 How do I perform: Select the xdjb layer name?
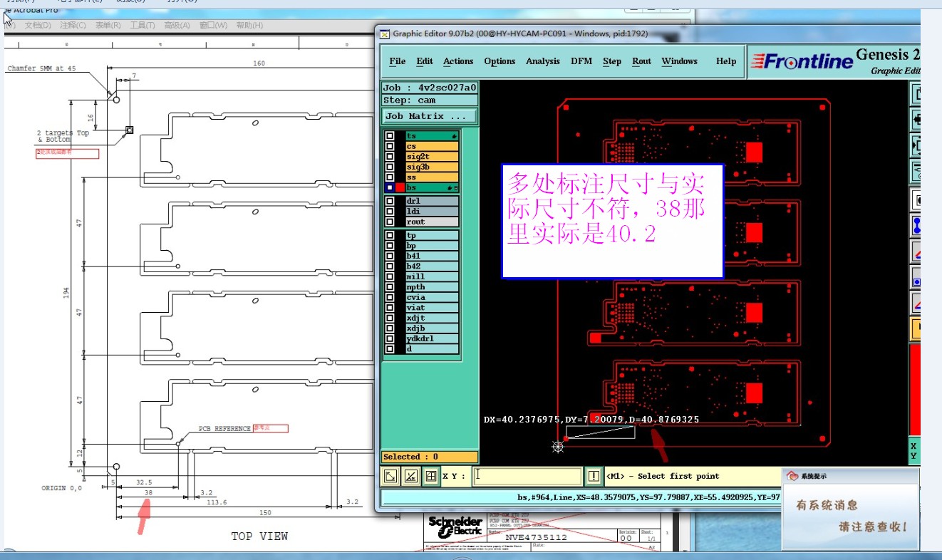pyautogui.click(x=432, y=328)
